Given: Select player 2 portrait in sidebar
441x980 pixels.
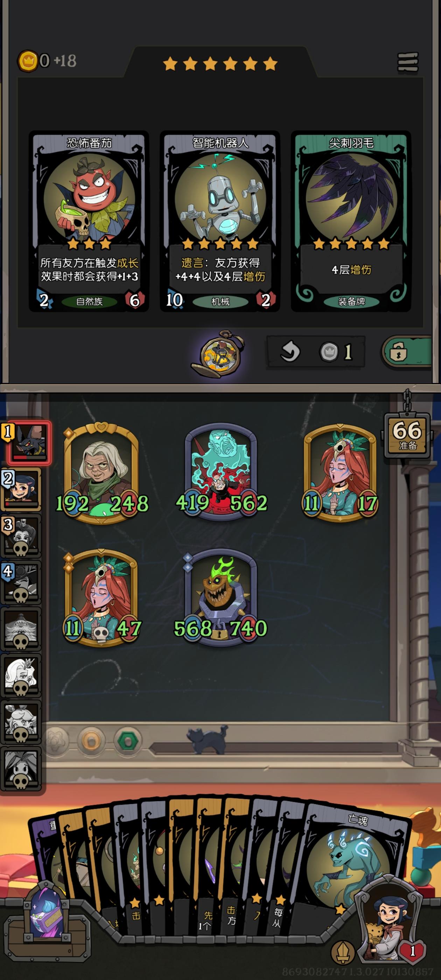Looking at the screenshot, I should tap(22, 489).
